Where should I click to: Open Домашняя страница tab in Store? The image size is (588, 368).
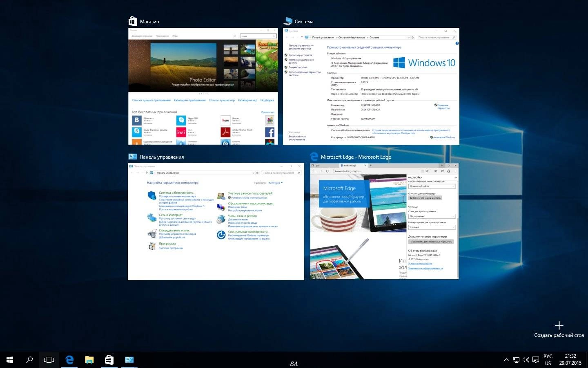(x=142, y=36)
